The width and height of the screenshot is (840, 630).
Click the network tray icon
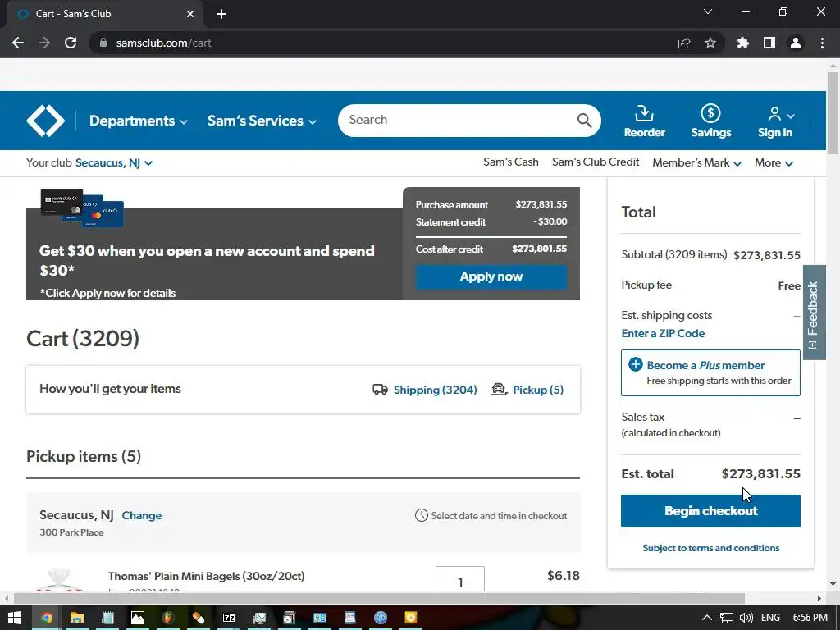click(x=727, y=618)
